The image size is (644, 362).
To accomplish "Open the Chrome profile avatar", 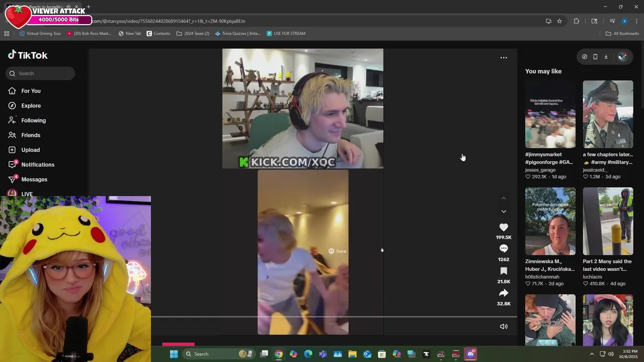I will click(624, 21).
